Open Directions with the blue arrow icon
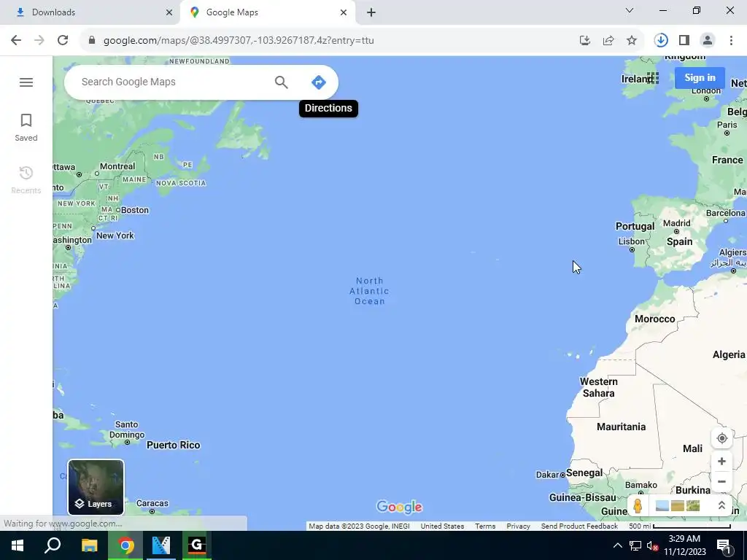747x560 pixels. 318,82
